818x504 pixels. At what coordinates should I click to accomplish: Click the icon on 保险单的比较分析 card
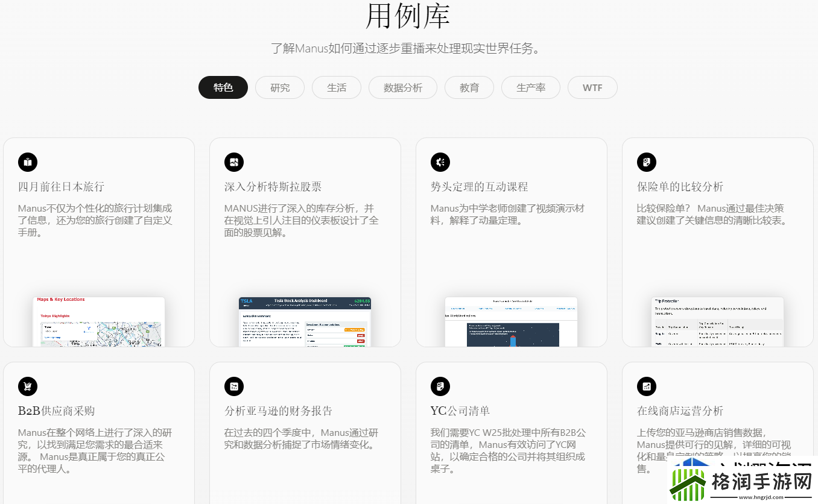point(647,162)
